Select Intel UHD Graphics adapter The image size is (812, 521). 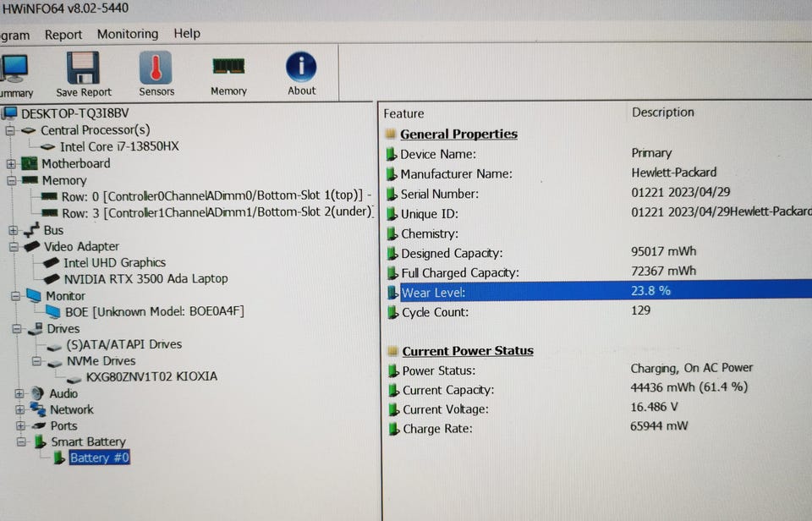point(114,262)
